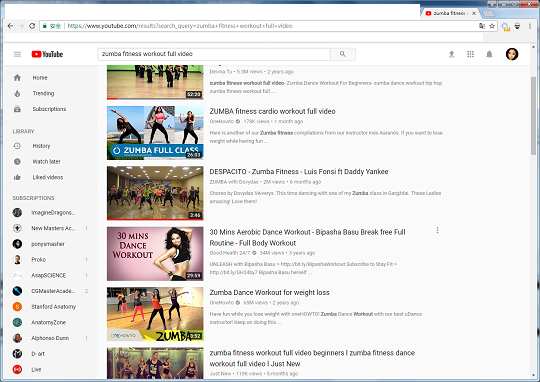The height and width of the screenshot is (382, 540).
Task: Switch to the zumba fitness browser tab
Action: point(449,13)
